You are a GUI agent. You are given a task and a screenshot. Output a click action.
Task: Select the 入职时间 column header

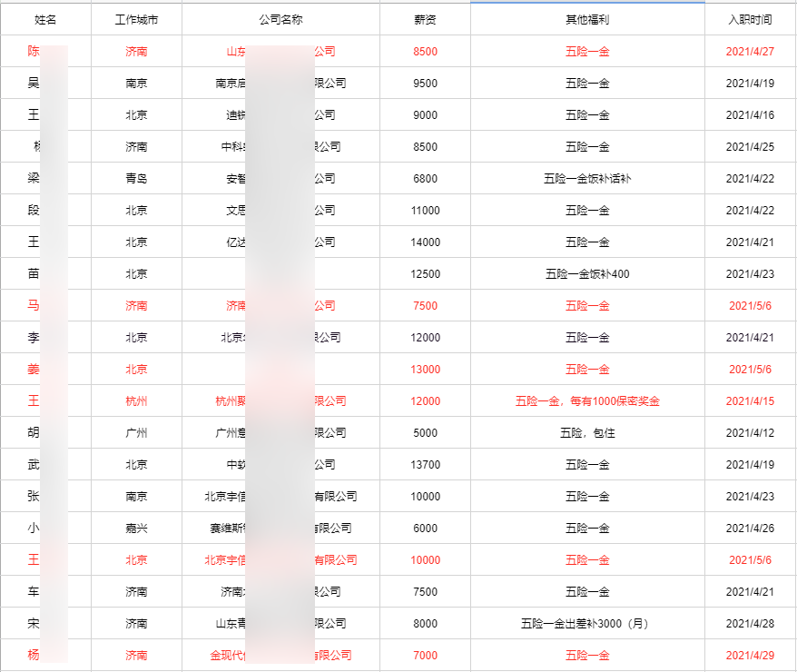pyautogui.click(x=750, y=19)
